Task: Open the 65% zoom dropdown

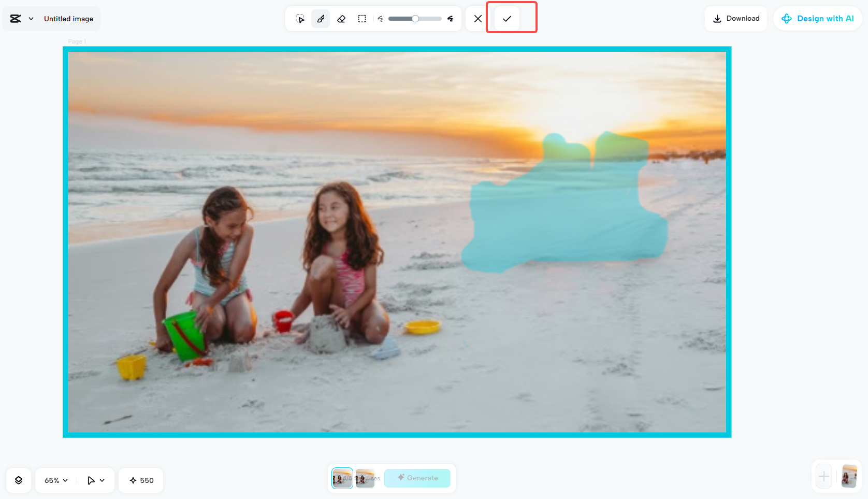Action: pos(56,480)
